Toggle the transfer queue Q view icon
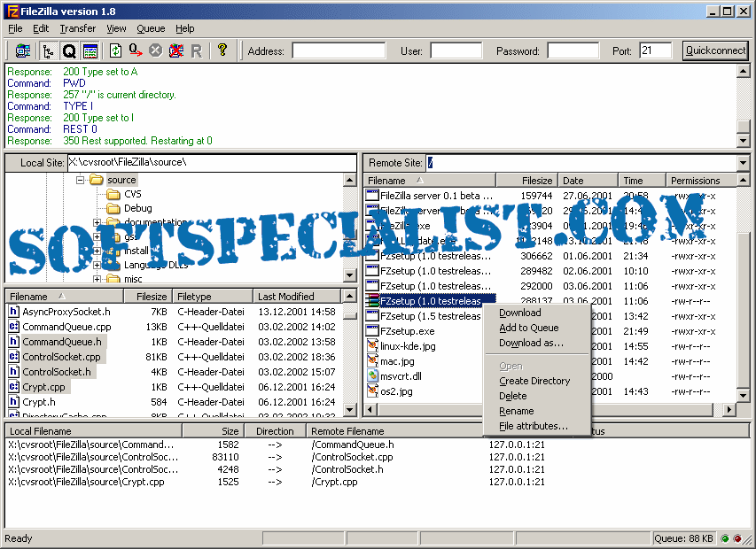 tap(69, 50)
